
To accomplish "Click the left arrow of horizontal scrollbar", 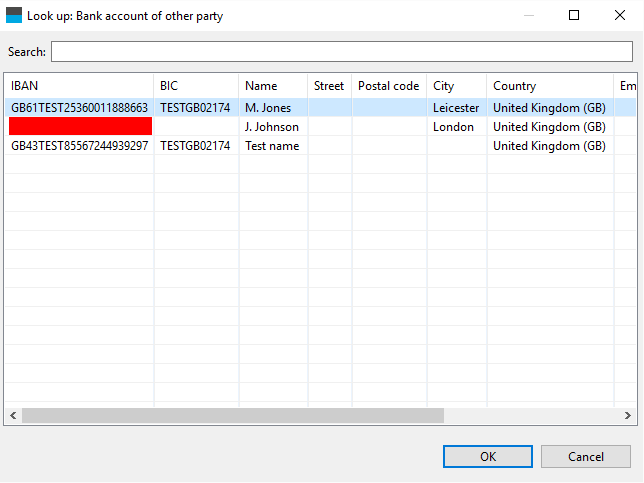I will tap(13, 415).
